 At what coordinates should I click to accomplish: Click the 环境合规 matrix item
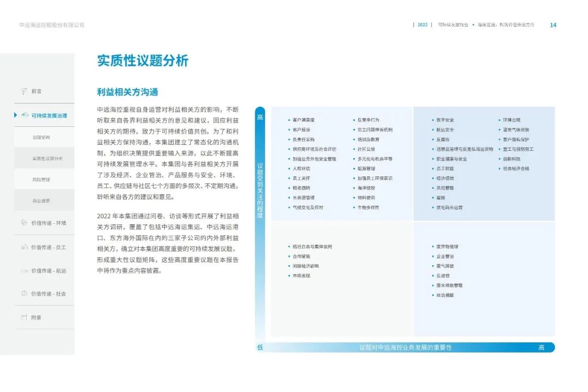coord(511,120)
